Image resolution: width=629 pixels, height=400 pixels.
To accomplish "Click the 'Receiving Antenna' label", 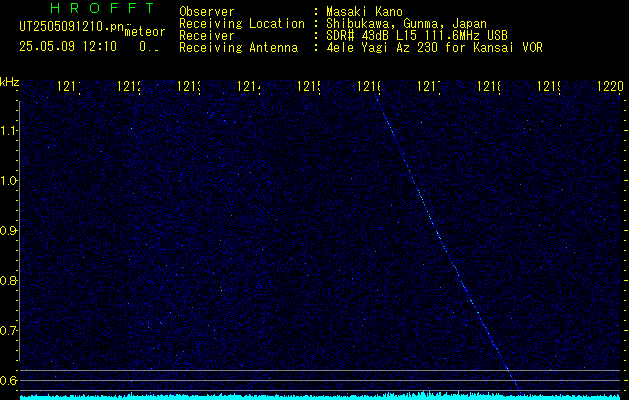I will click(239, 48).
